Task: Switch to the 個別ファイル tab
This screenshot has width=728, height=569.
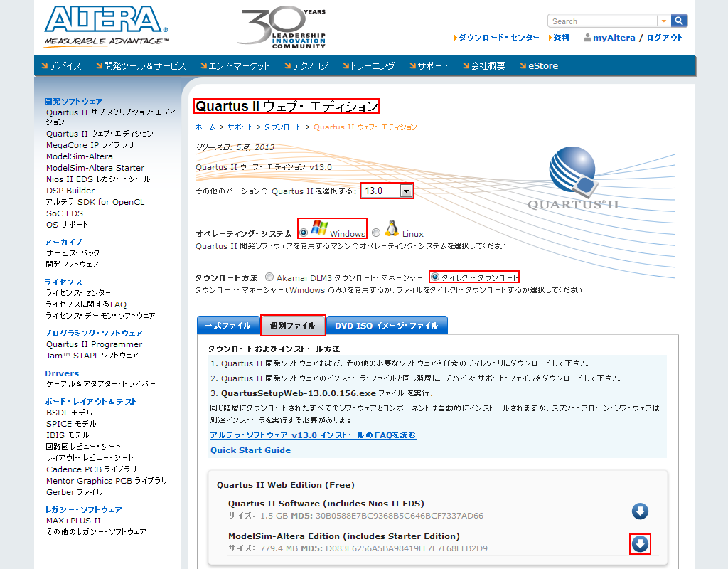Action: tap(293, 325)
